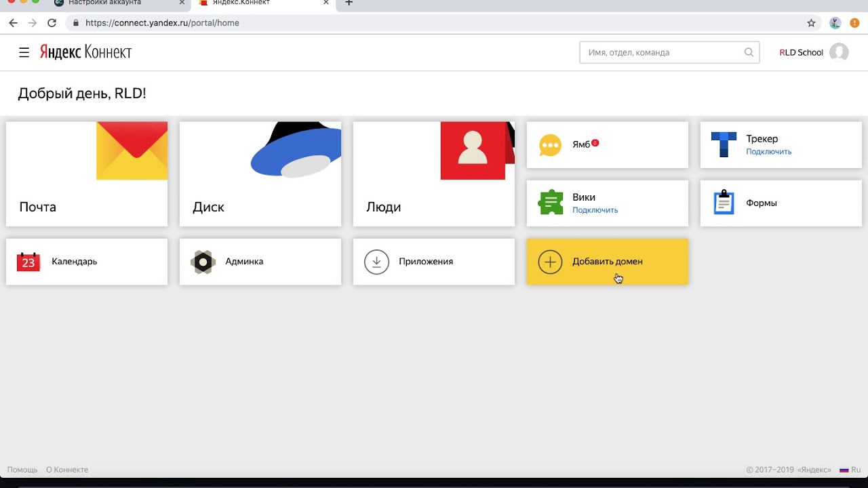Click the Диск flying saucer image
This screenshot has height=488, width=868.
click(296, 150)
